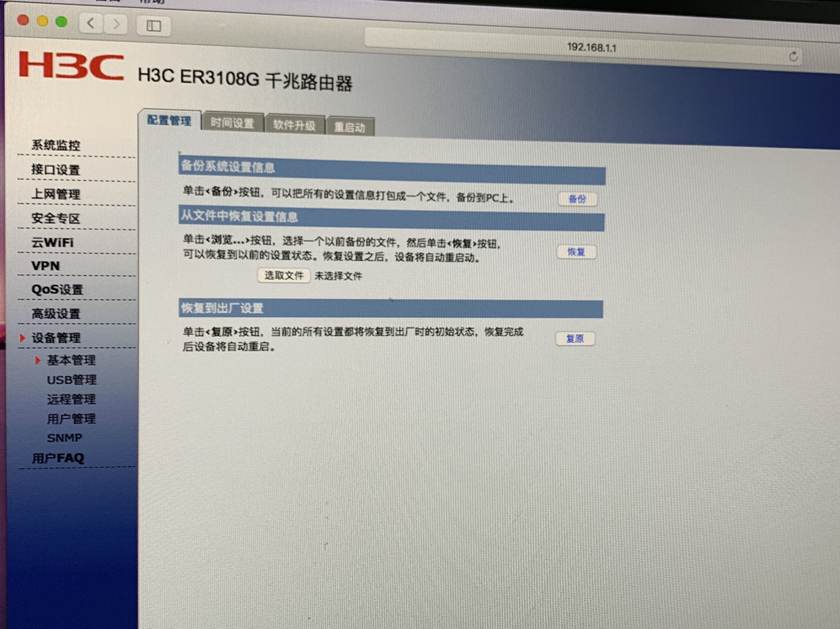
Task: Select 远程管理 submenu item
Action: tap(71, 400)
